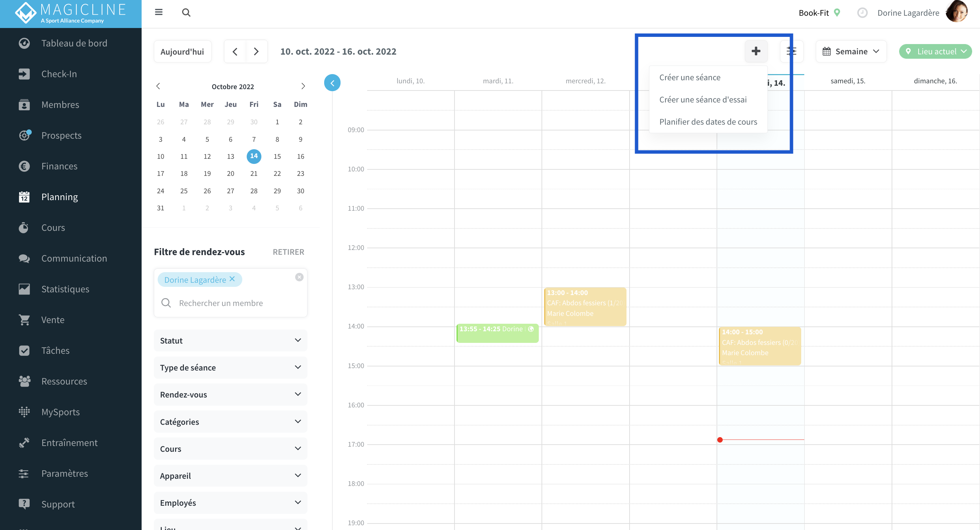Show next month in mini calendar
Image resolution: width=980 pixels, height=530 pixels.
[303, 86]
